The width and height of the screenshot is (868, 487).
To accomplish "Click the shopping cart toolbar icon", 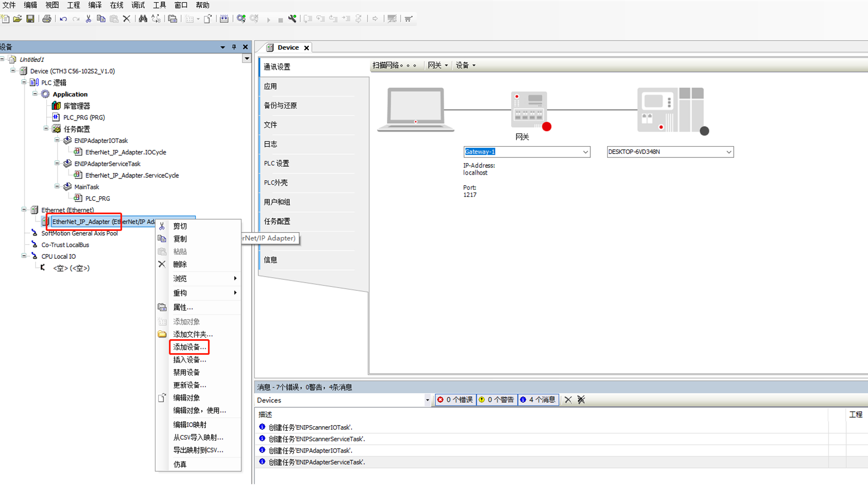I will click(x=409, y=19).
